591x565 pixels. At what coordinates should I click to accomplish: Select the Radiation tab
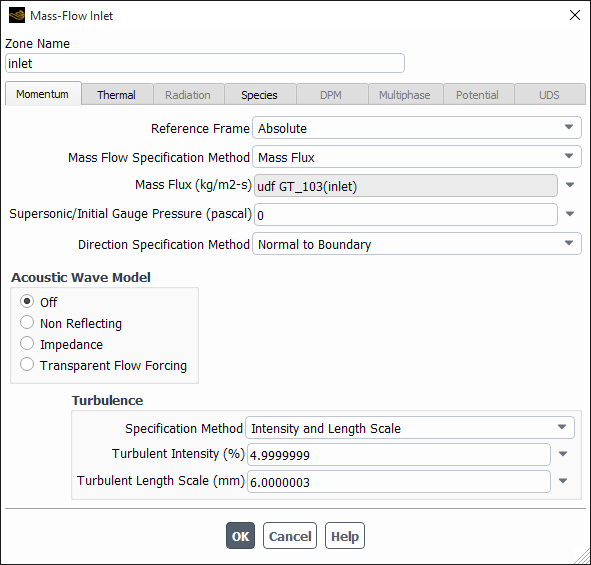point(188,95)
